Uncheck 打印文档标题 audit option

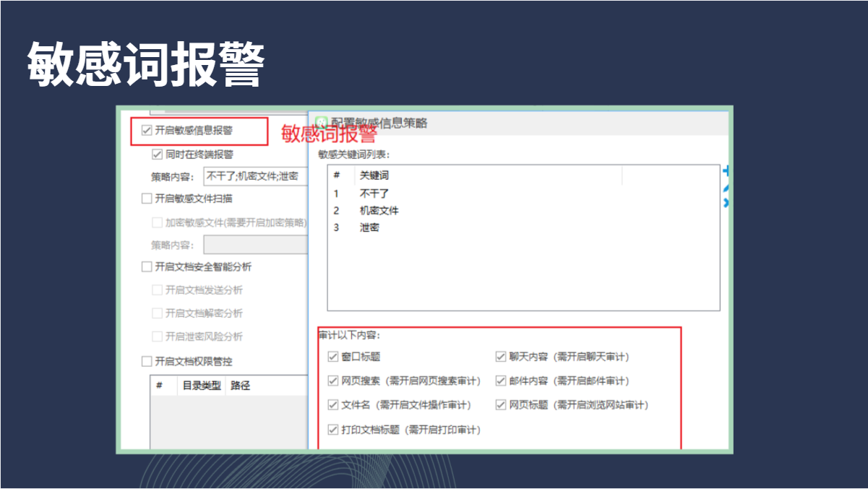point(333,430)
